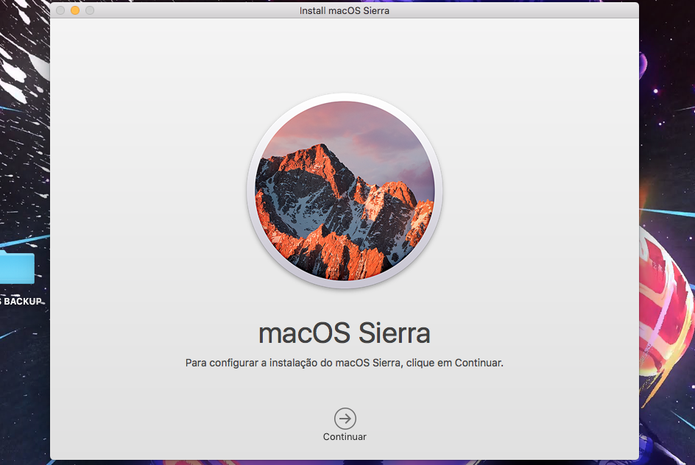
Task: Minimize the Install macOS Sierra window
Action: pyautogui.click(x=75, y=10)
